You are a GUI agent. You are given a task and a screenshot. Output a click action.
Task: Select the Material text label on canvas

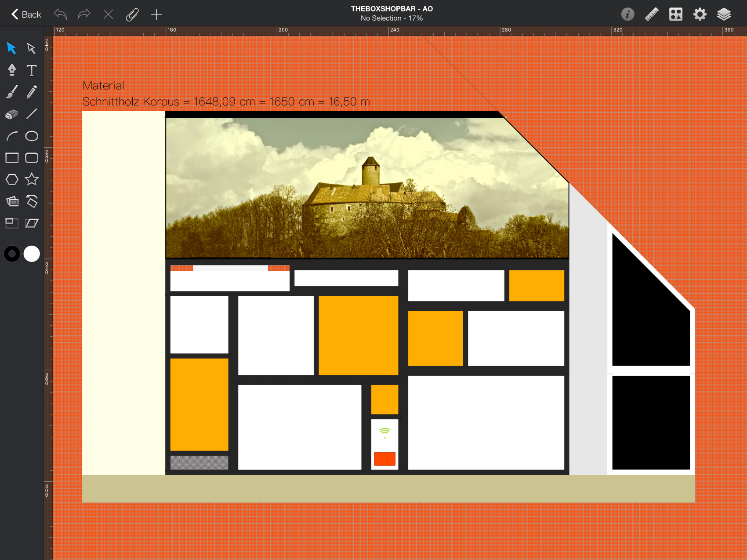(103, 86)
